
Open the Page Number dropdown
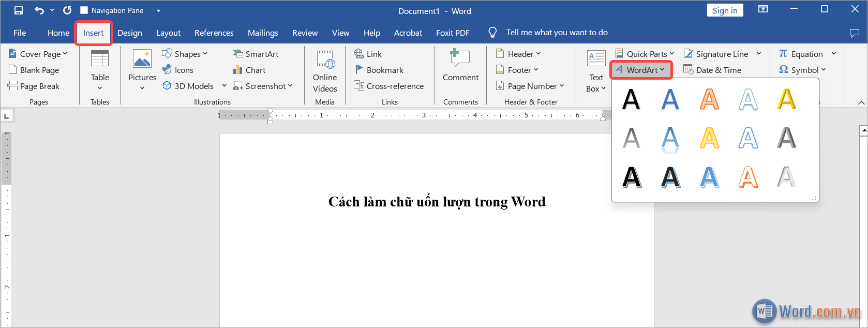(x=530, y=86)
